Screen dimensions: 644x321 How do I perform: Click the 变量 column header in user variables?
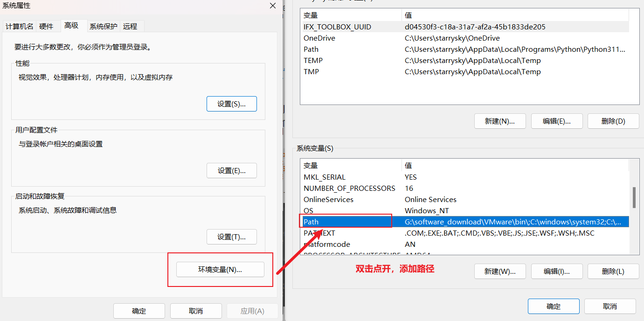point(351,15)
